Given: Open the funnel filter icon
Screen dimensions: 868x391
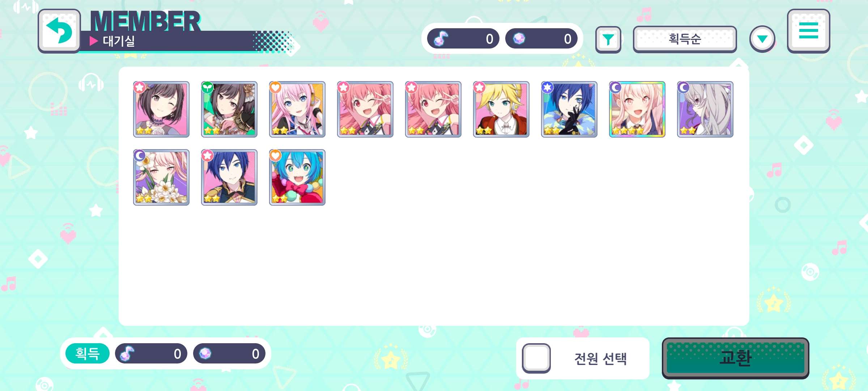Looking at the screenshot, I should tap(608, 39).
